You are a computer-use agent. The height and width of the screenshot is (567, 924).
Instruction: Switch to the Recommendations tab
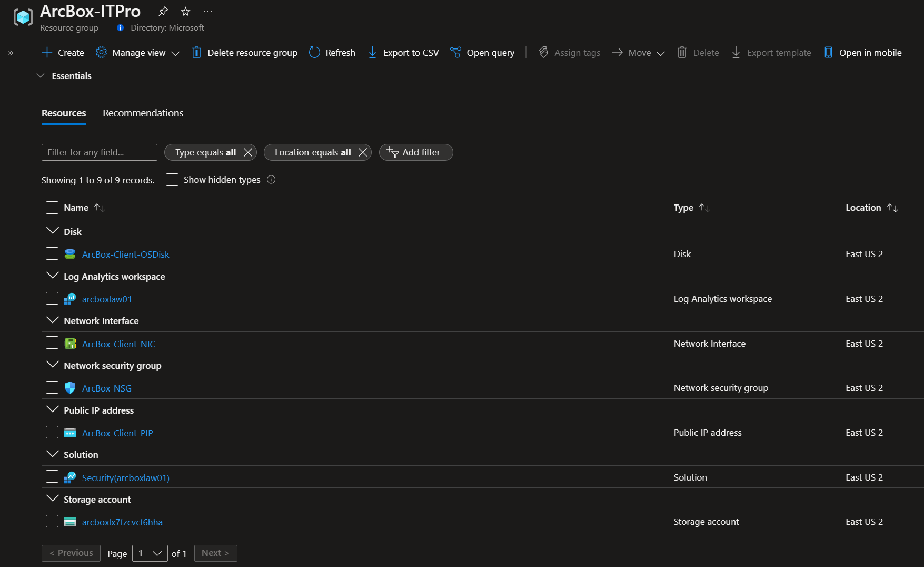click(x=143, y=113)
